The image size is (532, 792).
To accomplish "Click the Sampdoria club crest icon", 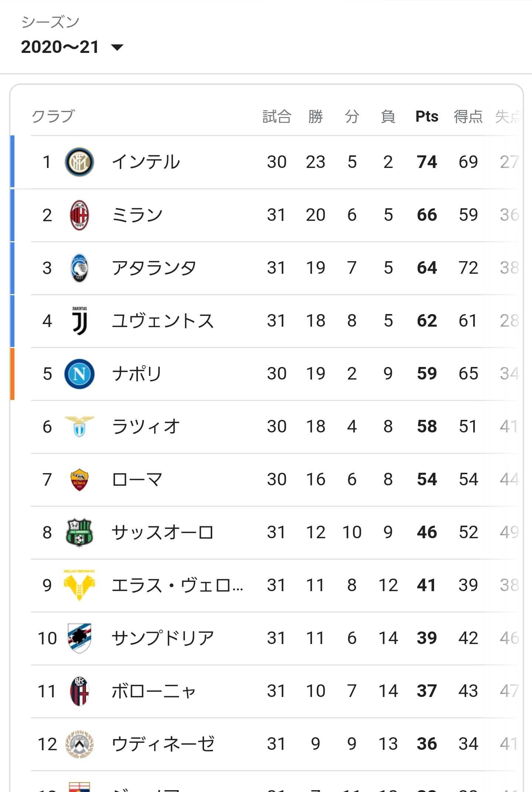I will 79,638.
